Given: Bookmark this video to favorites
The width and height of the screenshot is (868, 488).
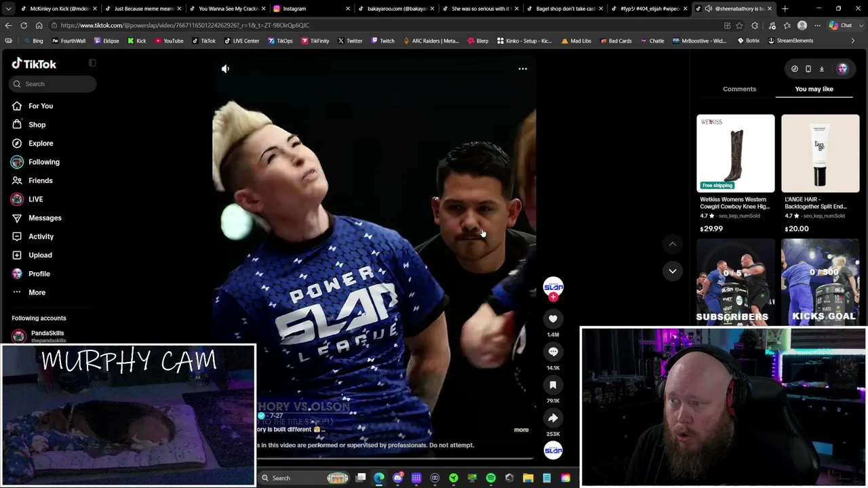Looking at the screenshot, I should 553,385.
